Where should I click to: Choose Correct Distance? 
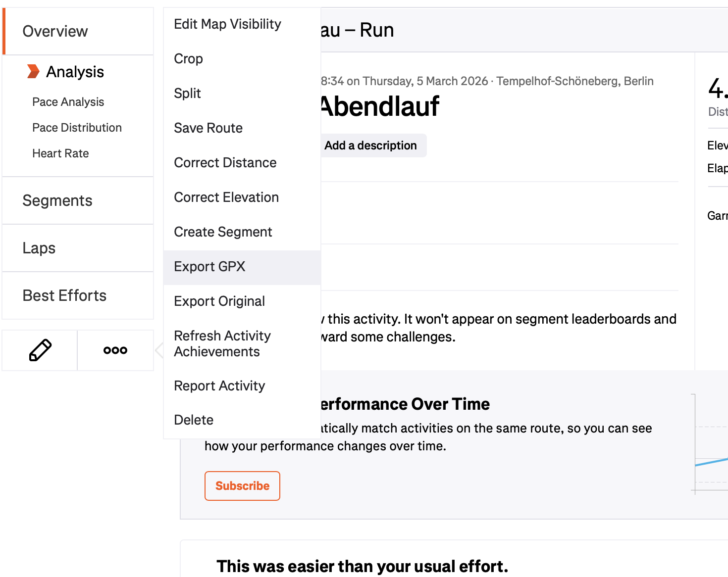[225, 162]
